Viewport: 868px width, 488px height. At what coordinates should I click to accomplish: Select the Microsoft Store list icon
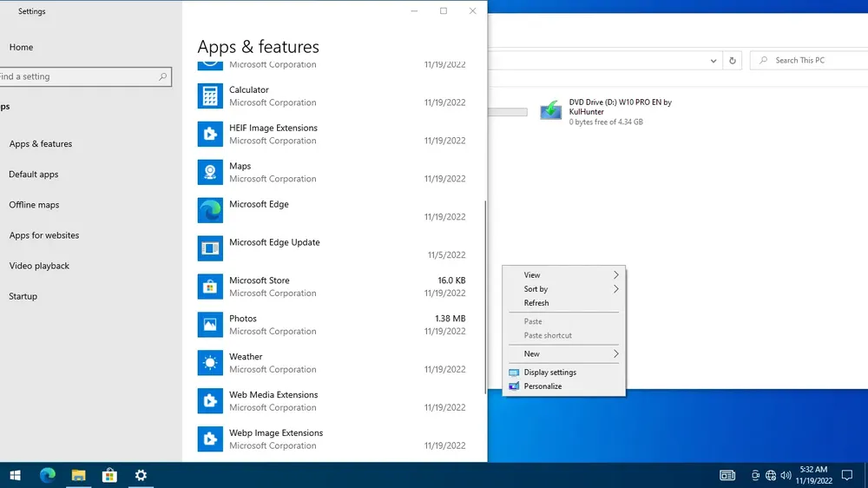click(x=210, y=287)
